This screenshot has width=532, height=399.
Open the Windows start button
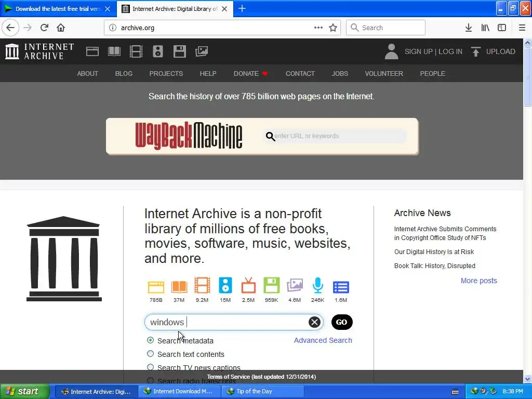tap(25, 391)
